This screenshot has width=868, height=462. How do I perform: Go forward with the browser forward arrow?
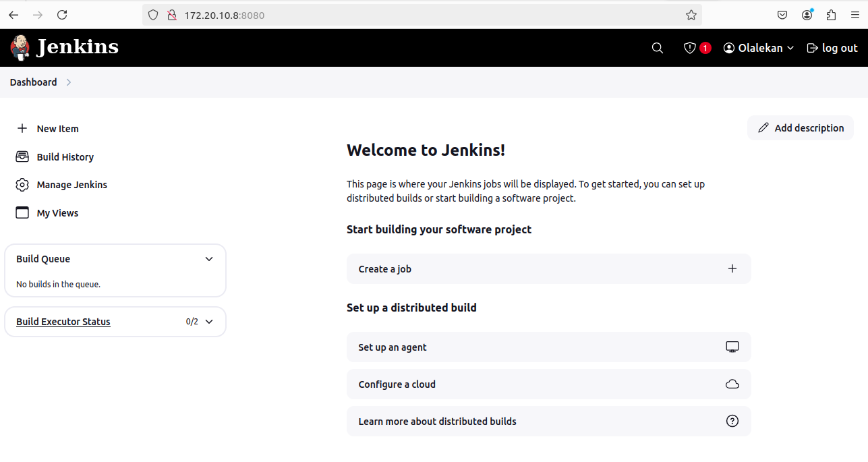pos(38,15)
